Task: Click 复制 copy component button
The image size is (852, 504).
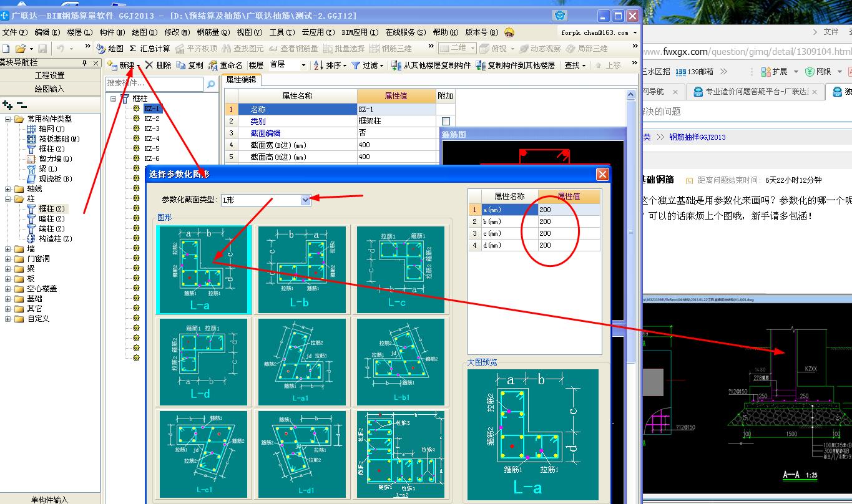Action: pos(190,65)
